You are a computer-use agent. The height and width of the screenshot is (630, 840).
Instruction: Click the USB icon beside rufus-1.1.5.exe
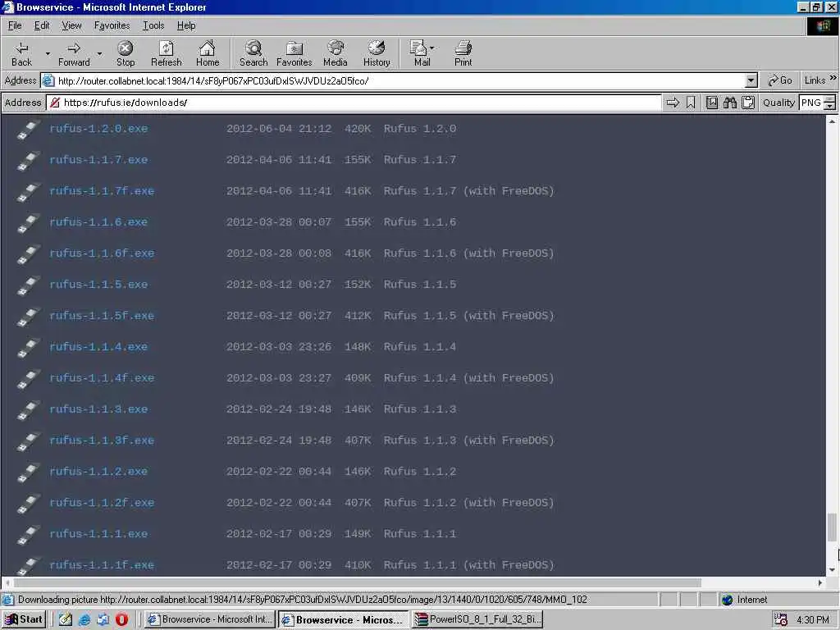click(28, 285)
